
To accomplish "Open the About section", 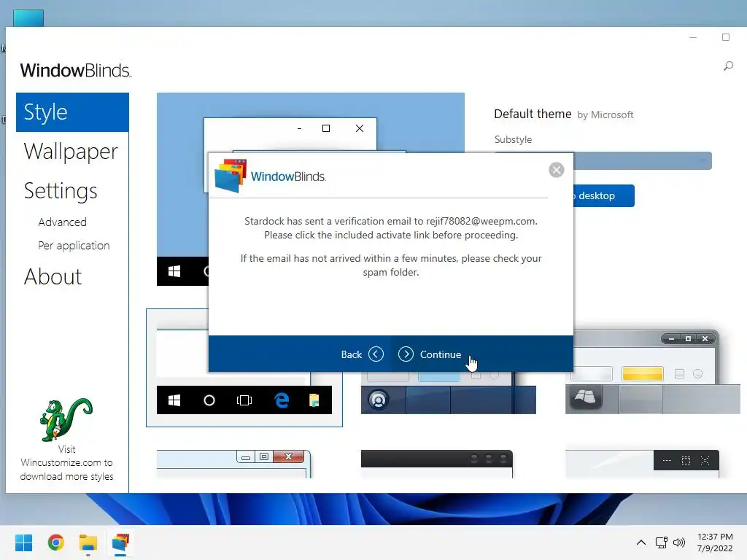I will [53, 276].
